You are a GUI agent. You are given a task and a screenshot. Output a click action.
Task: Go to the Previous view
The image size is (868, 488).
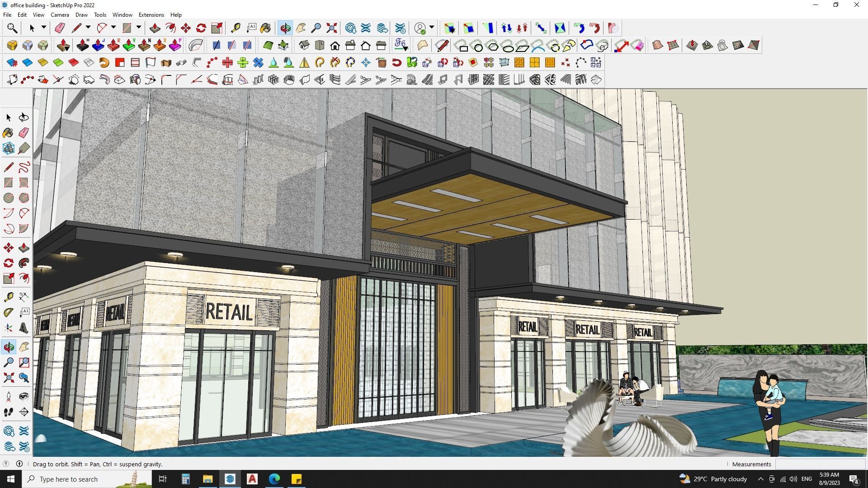(24, 378)
